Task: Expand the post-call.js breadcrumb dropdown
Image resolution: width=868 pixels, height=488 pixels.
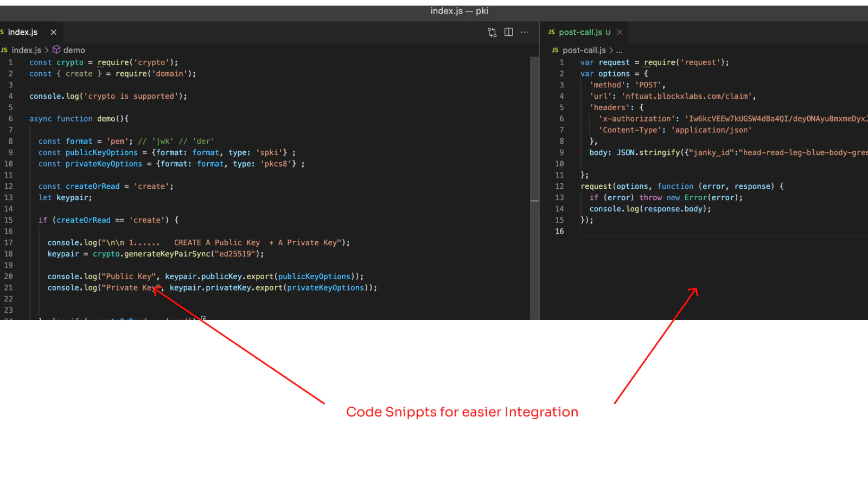Action: (x=584, y=50)
